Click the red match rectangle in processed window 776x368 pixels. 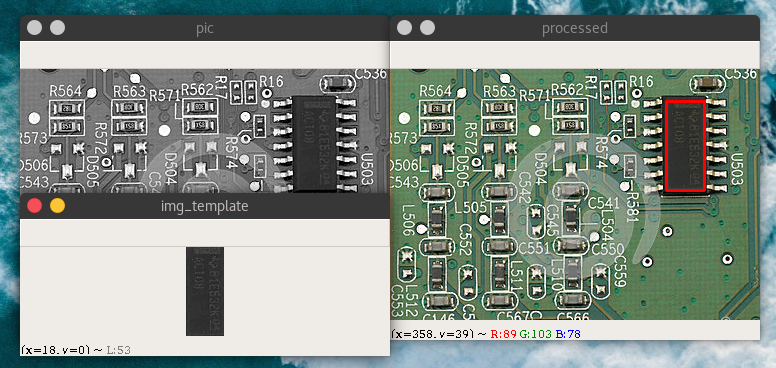pos(685,145)
